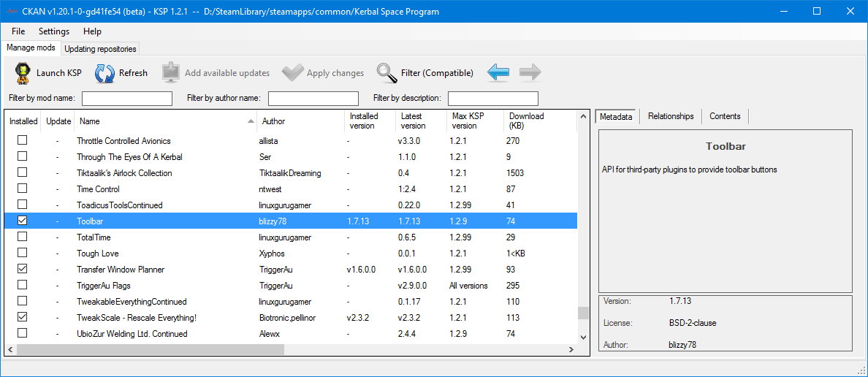Click the Filter by author name field

click(313, 99)
